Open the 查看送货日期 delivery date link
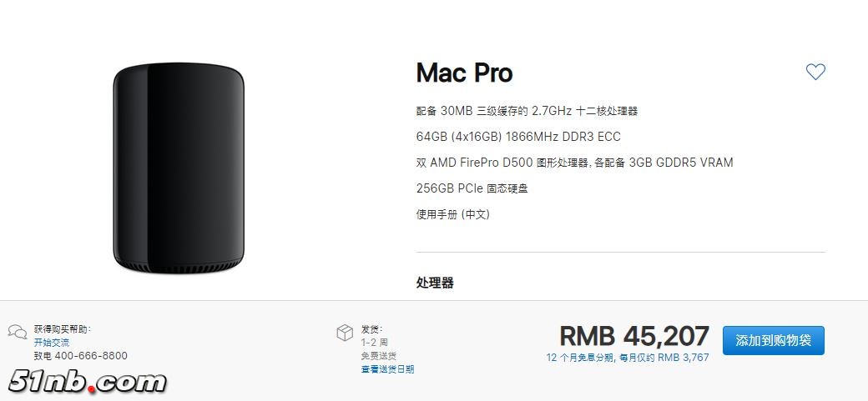Viewport: 868px width, 401px height. pyautogui.click(x=387, y=369)
